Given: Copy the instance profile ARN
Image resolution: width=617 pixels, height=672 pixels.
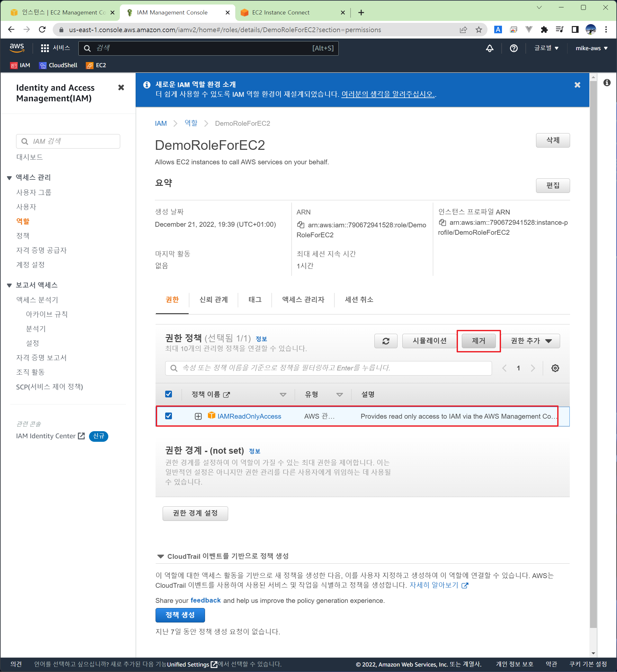Looking at the screenshot, I should [442, 222].
